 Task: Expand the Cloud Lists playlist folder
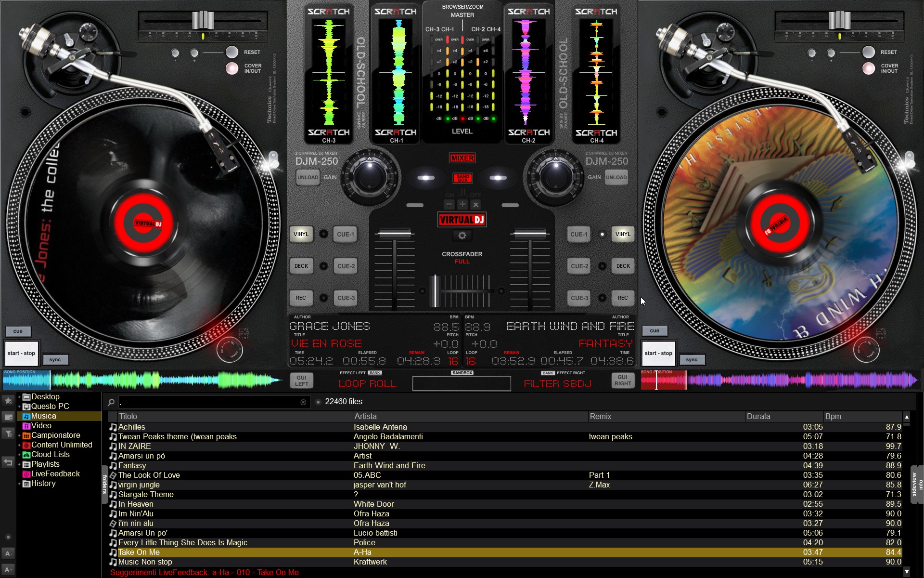[18, 454]
